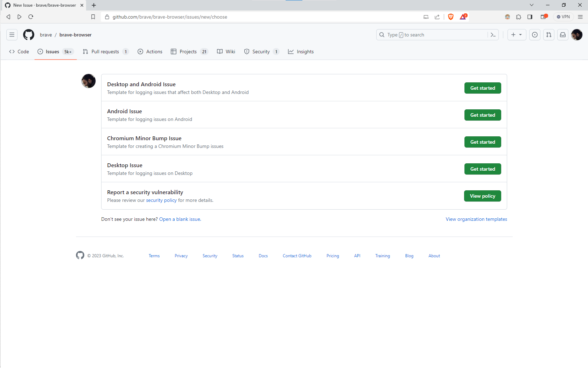Open the GitHub global navigation menu
This screenshot has height=368, width=588.
pos(12,35)
